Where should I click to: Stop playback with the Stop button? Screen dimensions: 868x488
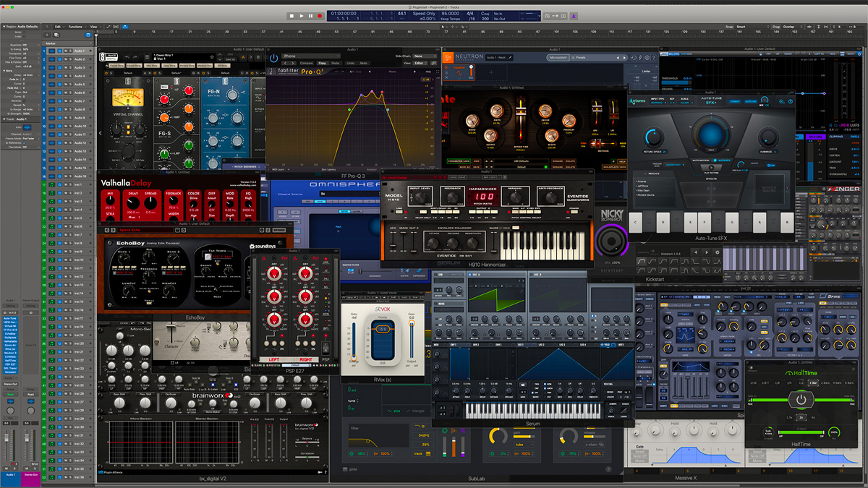(x=292, y=15)
